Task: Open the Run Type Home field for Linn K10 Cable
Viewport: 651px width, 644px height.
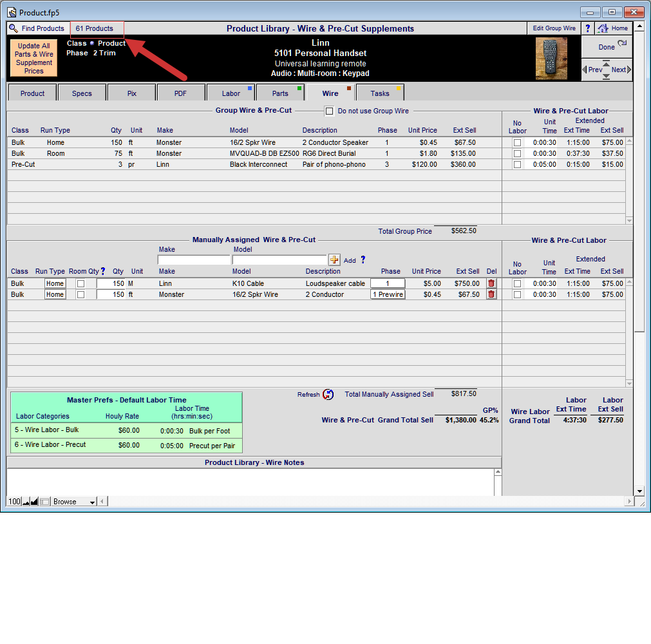Action: coord(55,283)
